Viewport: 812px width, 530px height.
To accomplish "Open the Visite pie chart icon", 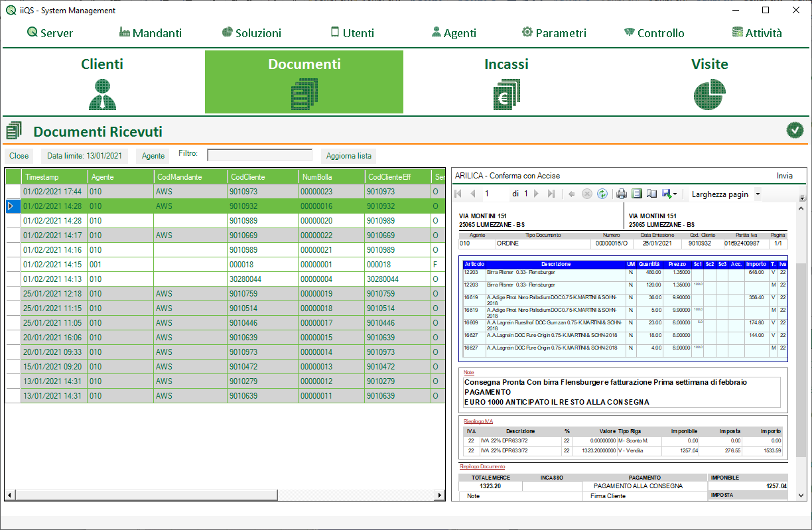I will (710, 95).
